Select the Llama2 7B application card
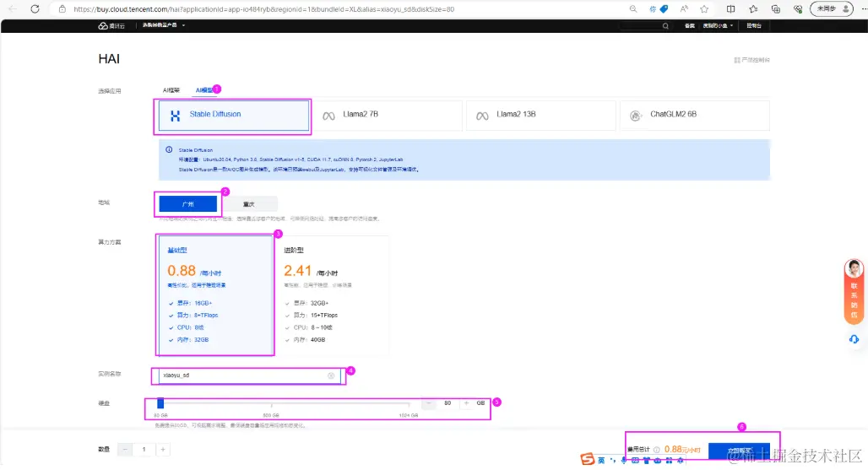 point(388,116)
